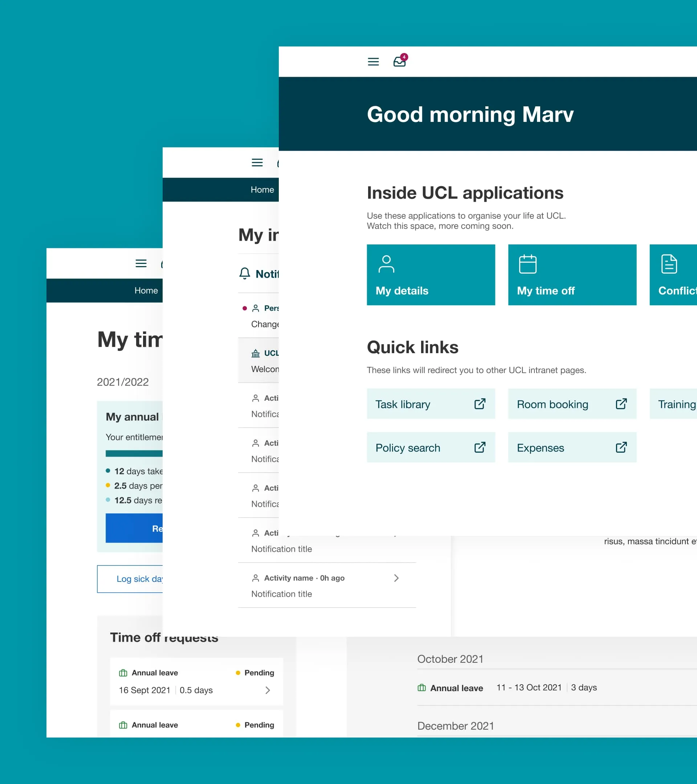Open the hamburger menu icon
Image resolution: width=697 pixels, height=784 pixels.
click(374, 62)
